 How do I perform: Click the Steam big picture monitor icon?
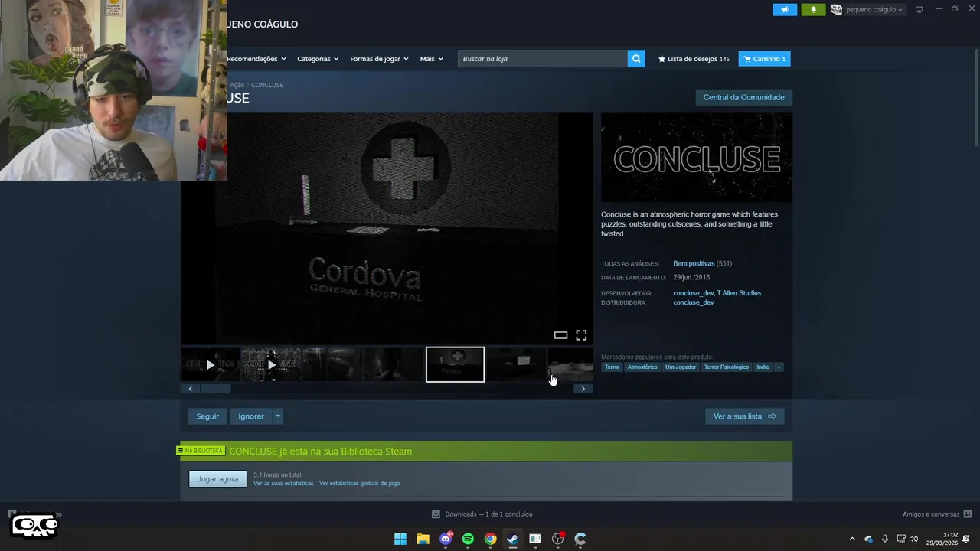919,9
